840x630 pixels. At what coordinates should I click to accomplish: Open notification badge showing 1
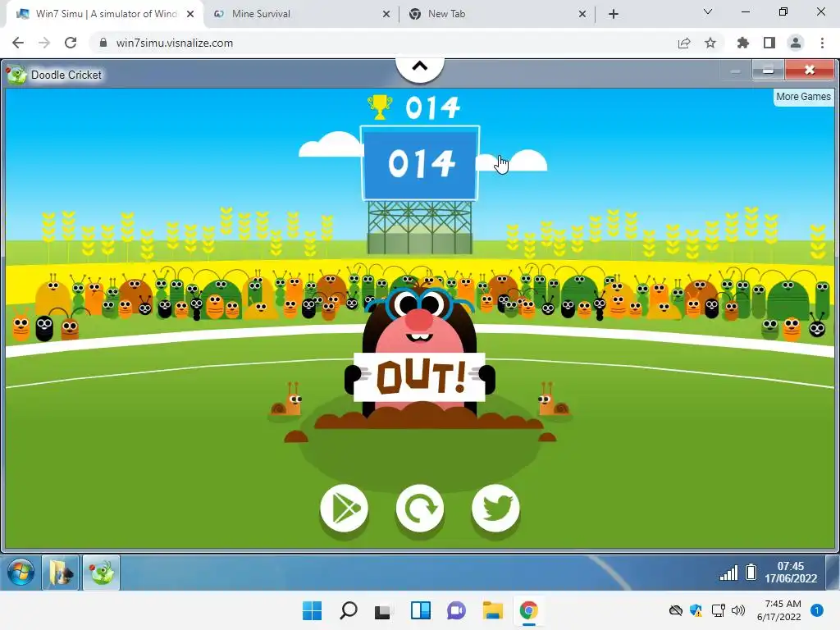[x=816, y=610]
